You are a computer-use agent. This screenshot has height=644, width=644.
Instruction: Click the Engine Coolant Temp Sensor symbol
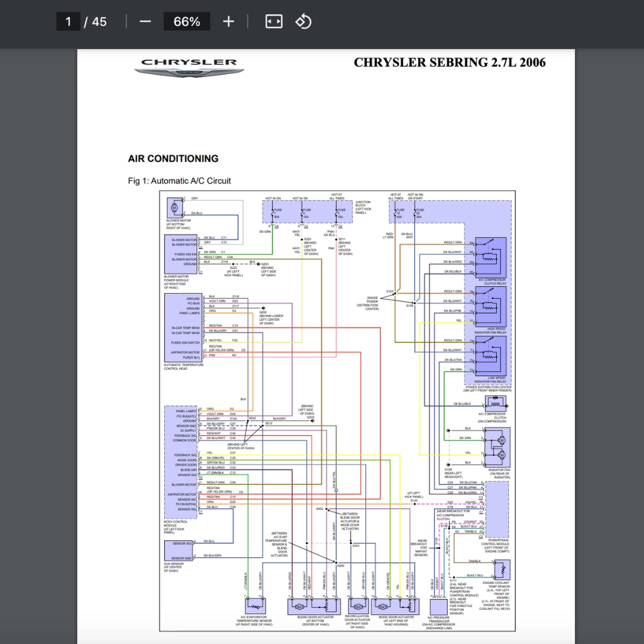(501, 569)
